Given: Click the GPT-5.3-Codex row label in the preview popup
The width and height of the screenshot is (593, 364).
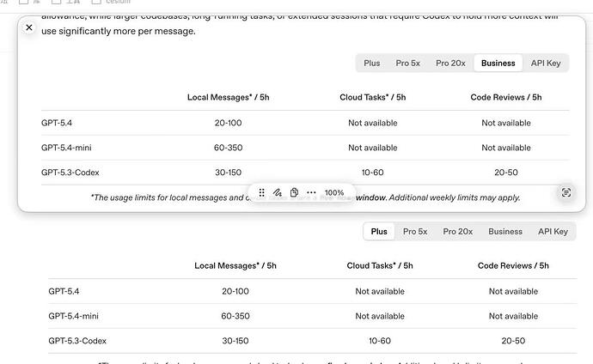Looking at the screenshot, I should [70, 173].
